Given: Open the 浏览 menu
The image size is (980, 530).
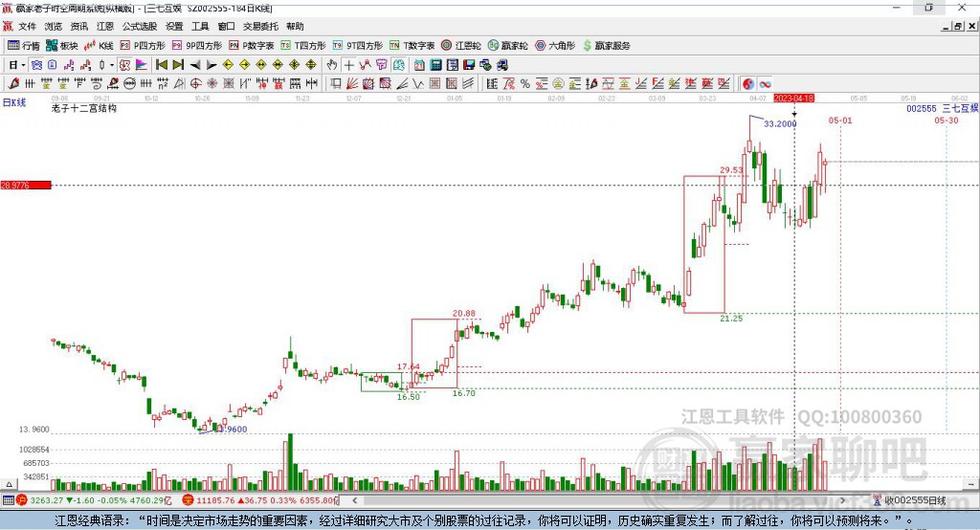Looking at the screenshot, I should tap(54, 26).
